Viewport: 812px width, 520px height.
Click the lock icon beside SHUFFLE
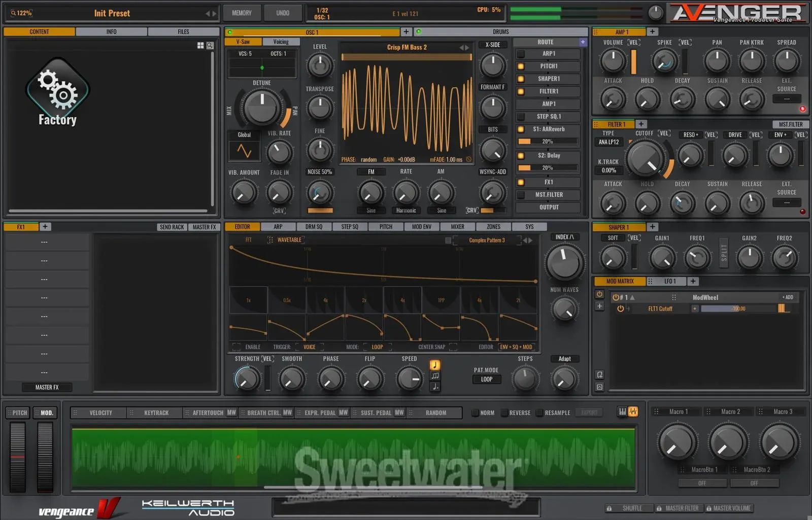(x=609, y=508)
